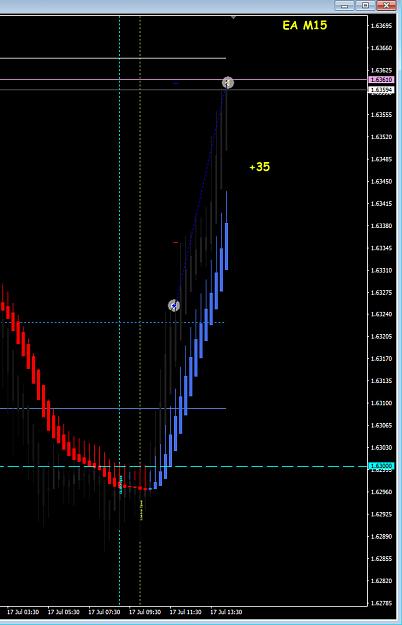Click the 1.63555 price scale value
Image resolution: width=402 pixels, height=625 pixels.
pyautogui.click(x=381, y=115)
